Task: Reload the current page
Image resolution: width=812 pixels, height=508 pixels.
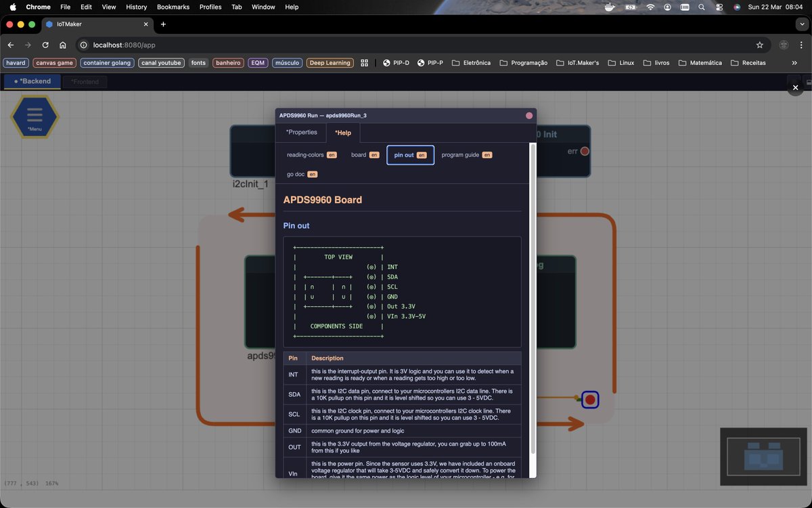Action: coord(45,45)
